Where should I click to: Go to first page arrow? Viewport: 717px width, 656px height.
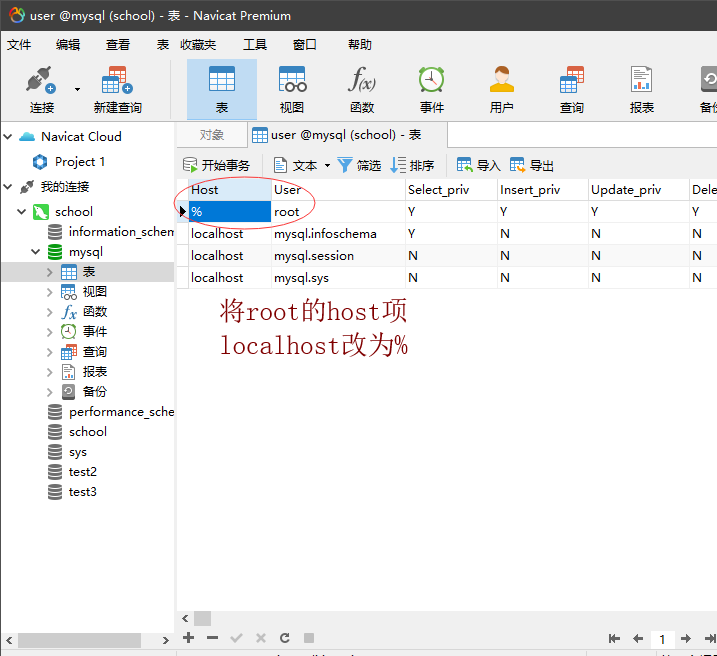tap(614, 639)
